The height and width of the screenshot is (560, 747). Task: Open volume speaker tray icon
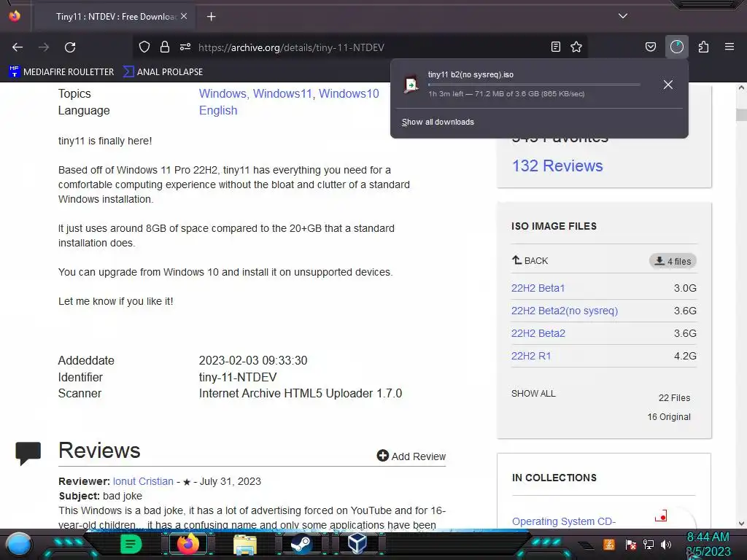click(x=666, y=545)
